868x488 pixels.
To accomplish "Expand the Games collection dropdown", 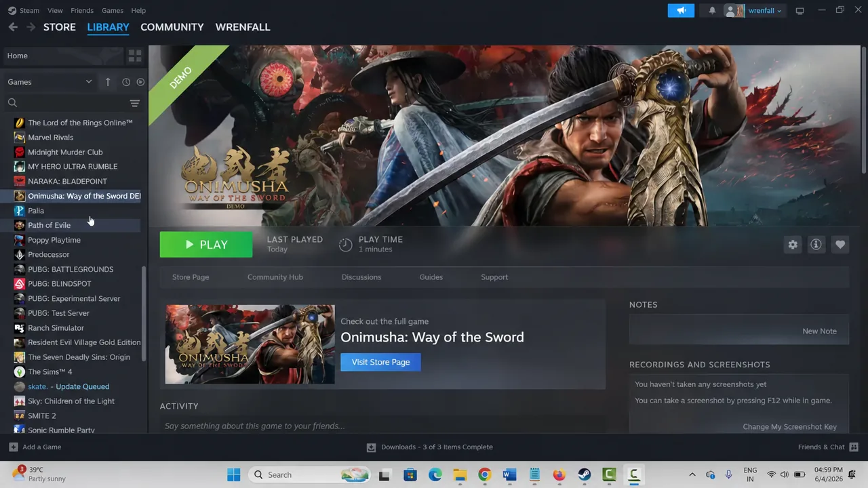I will click(x=88, y=82).
